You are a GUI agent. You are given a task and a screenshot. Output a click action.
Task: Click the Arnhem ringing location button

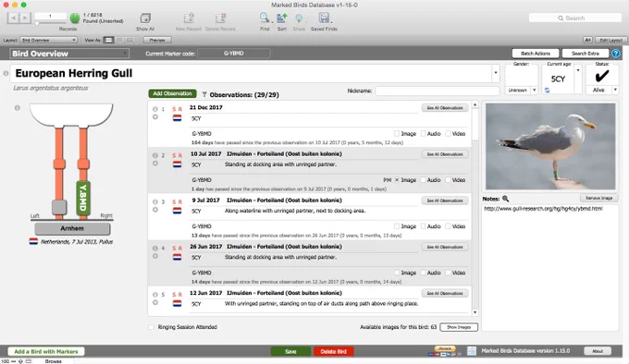pyautogui.click(x=72, y=228)
